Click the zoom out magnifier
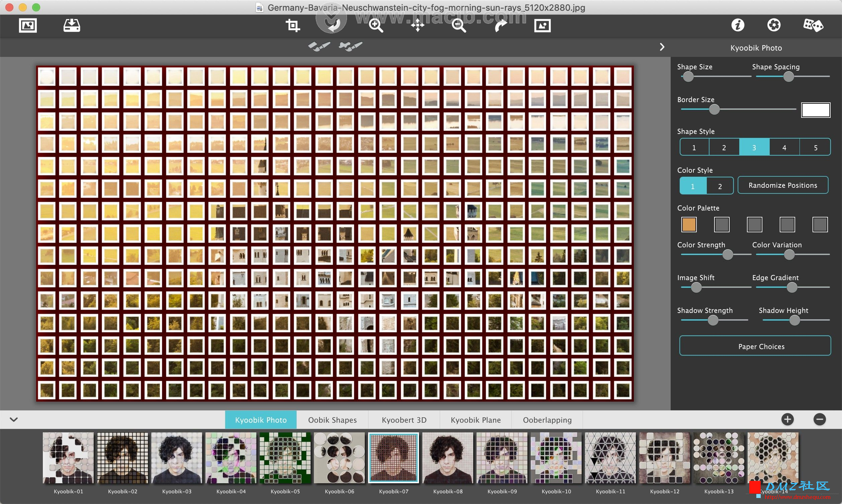Screen dimensions: 842x504 pos(459,25)
